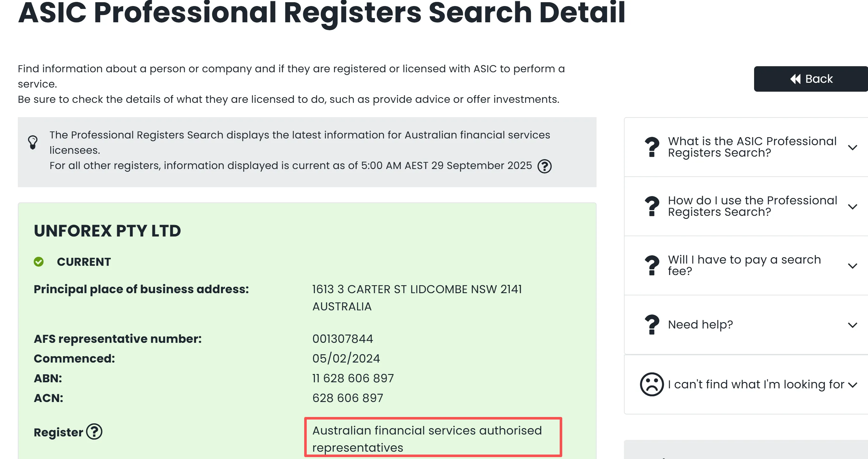Click question mark beside How do I use

pyautogui.click(x=652, y=206)
